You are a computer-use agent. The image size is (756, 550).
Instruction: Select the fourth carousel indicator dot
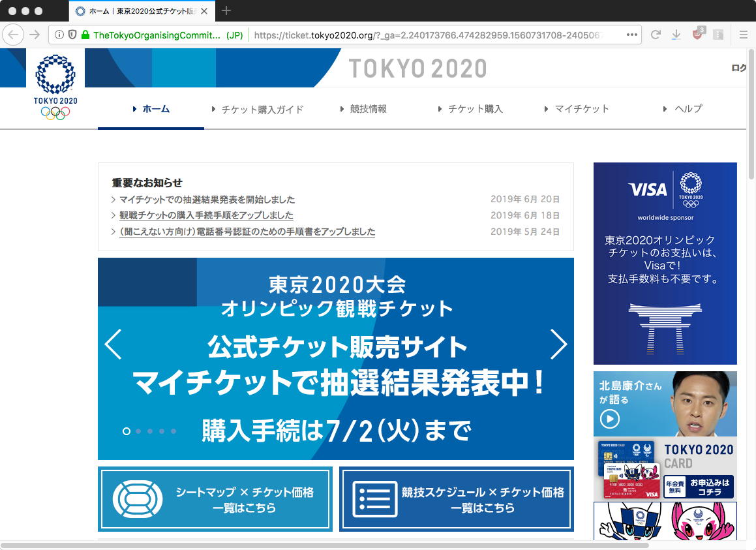tap(162, 431)
